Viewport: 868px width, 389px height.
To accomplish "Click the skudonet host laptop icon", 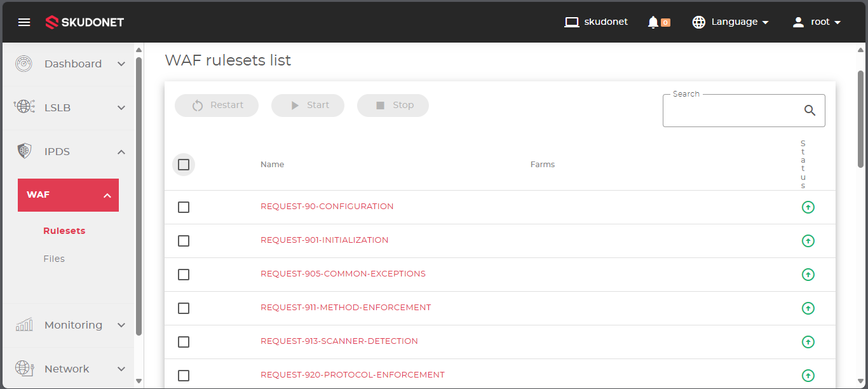I will 572,22.
